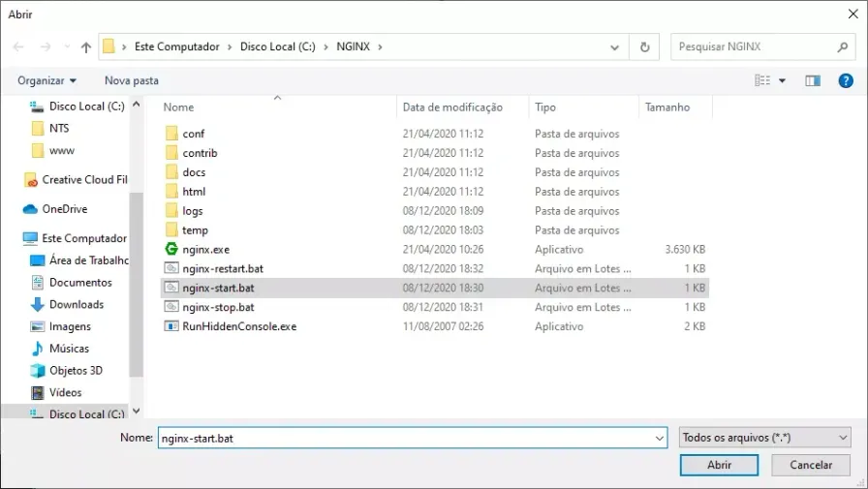Click the Nome filename input field
Viewport: 868px width, 489px height.
click(x=413, y=438)
